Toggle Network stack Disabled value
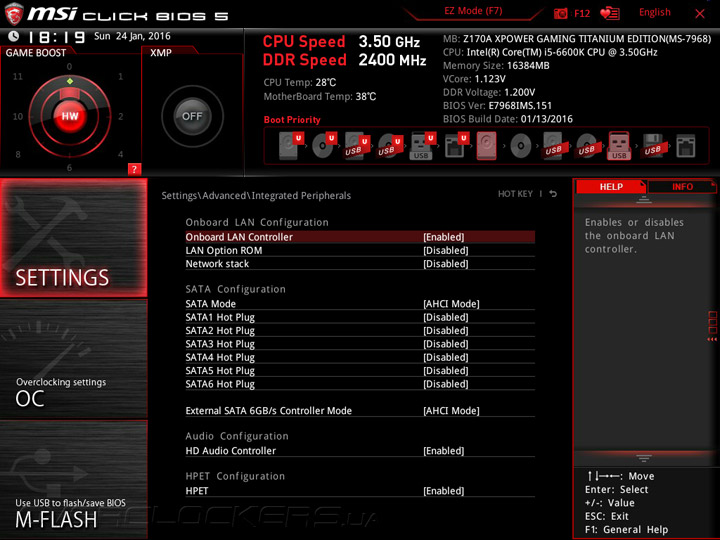The height and width of the screenshot is (540, 720). coord(445,264)
